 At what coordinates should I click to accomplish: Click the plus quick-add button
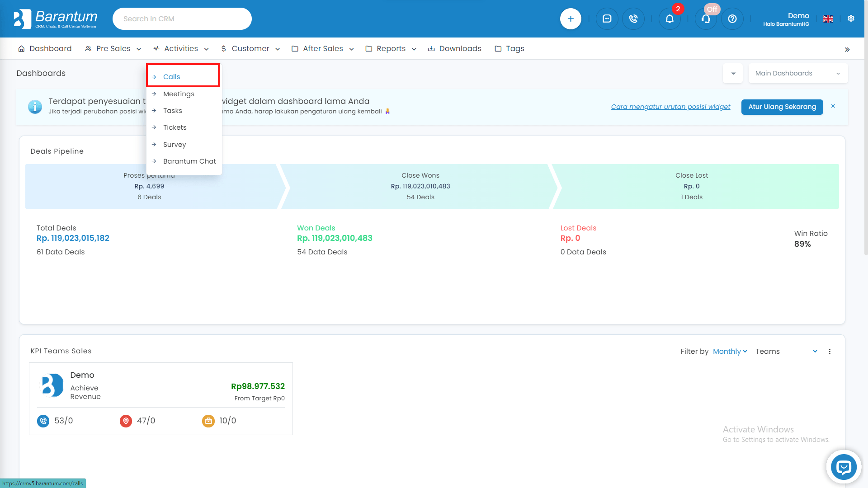point(571,19)
